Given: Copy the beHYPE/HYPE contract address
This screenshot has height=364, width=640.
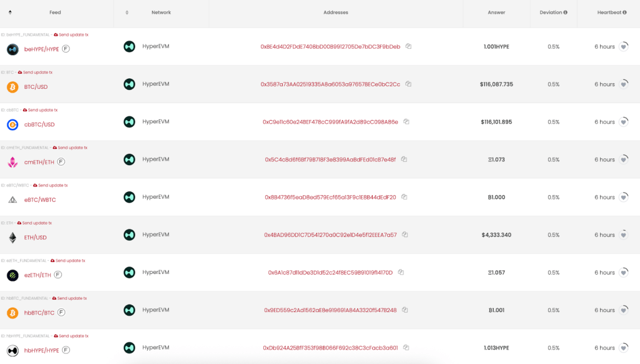Looking at the screenshot, I should (x=409, y=46).
